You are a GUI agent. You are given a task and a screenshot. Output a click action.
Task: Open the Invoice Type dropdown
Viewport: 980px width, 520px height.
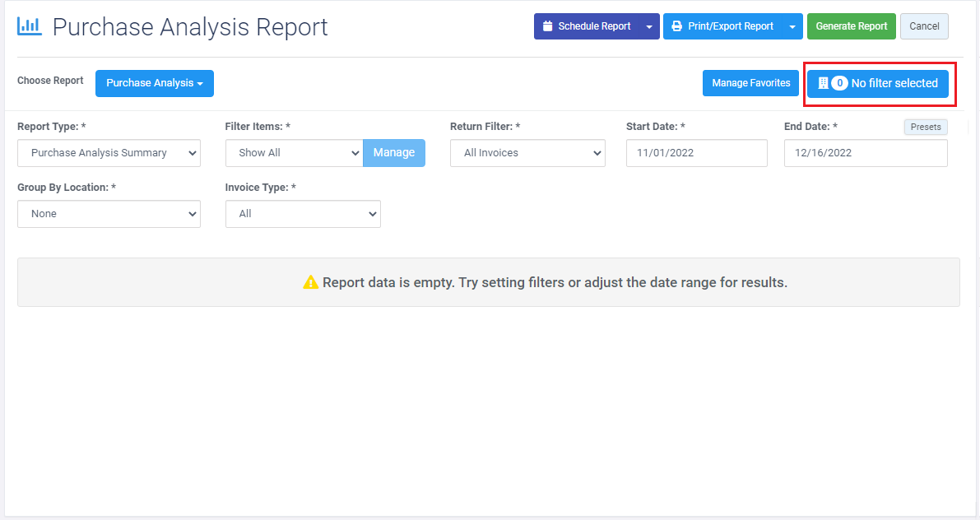click(x=303, y=214)
